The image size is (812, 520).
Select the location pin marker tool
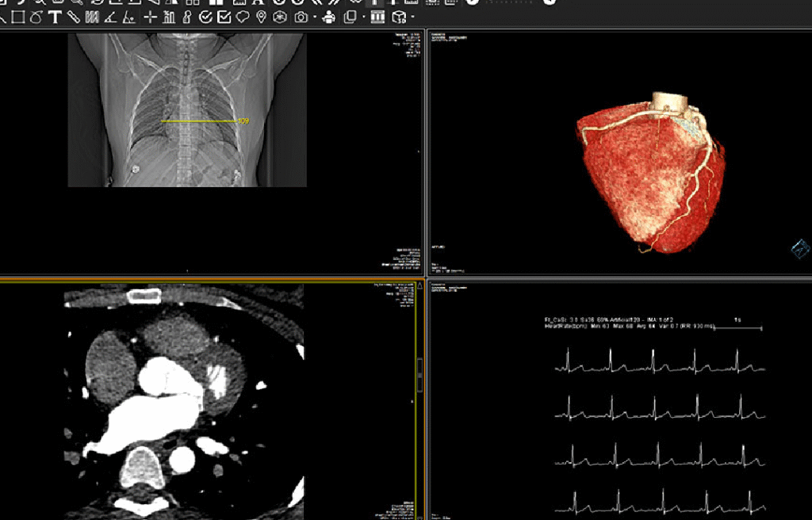tap(261, 17)
